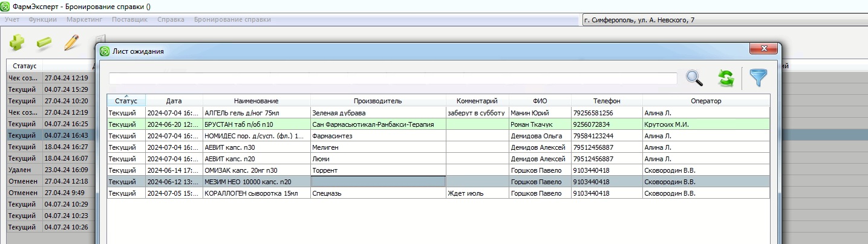Viewport: 868px width, 244px height.
Task: Select the БРУСТАН таб п/об n10 row
Action: [x=256, y=124]
